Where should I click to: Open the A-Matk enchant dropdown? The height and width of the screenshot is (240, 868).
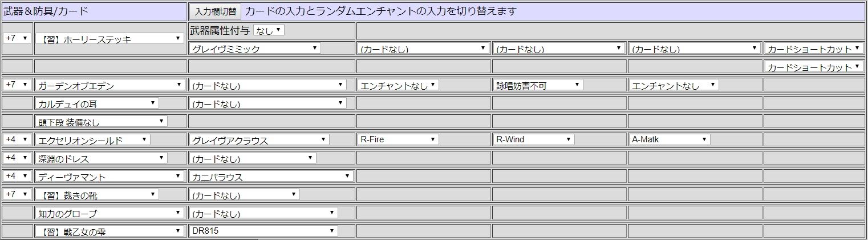[x=670, y=139]
